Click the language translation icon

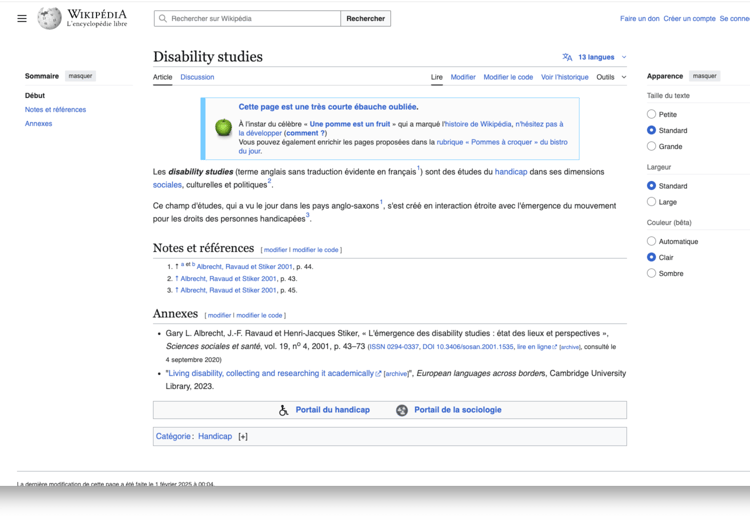point(567,57)
